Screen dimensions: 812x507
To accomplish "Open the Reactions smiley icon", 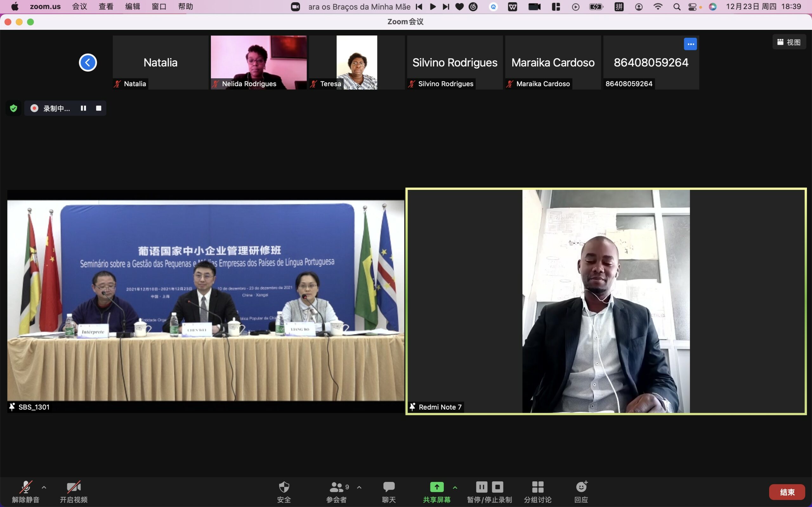I will pyautogui.click(x=581, y=487).
